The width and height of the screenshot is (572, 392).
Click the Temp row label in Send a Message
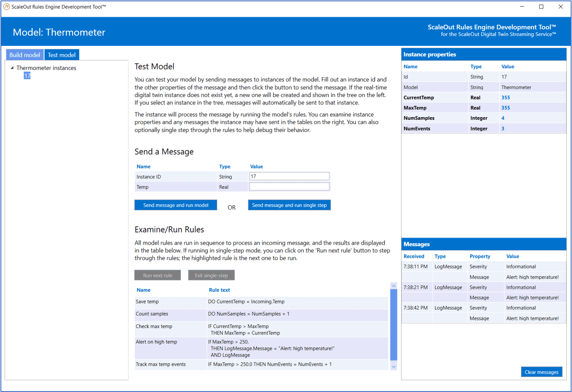coord(143,187)
